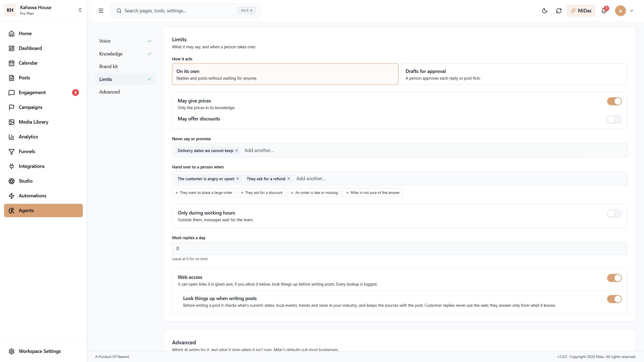Open the MiDas assistant button
Screen dimensions: 644x362
(x=581, y=11)
